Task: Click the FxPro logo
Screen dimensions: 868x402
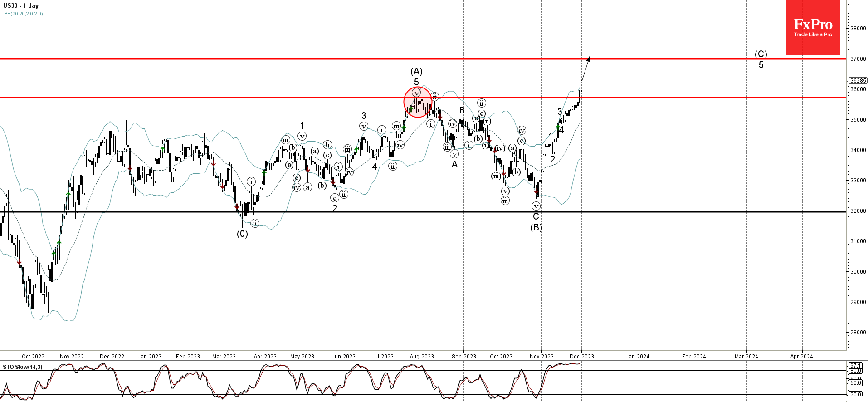Action: (x=813, y=28)
